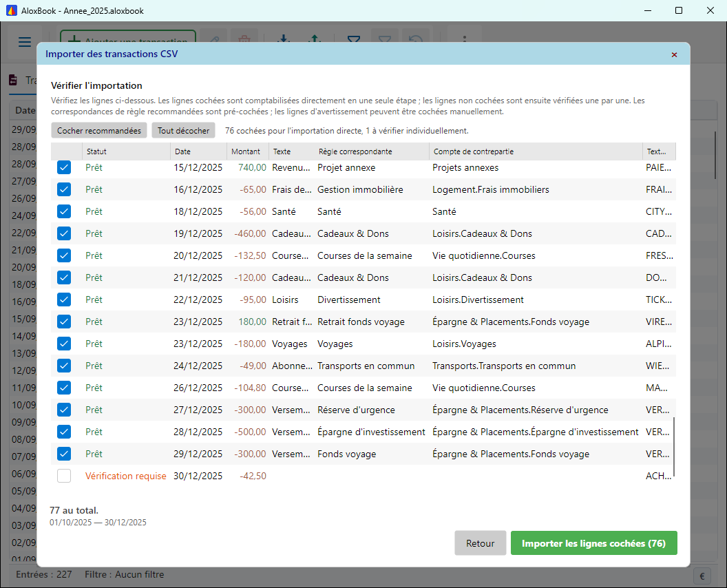Uncheck the 21/12/2025 Cadeaux & Dons row
This screenshot has height=588, width=727.
(x=64, y=277)
